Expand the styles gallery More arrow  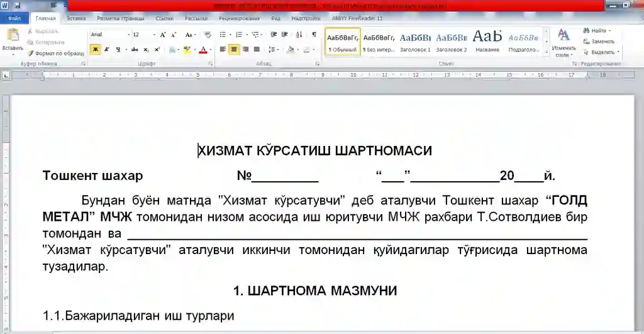(x=547, y=52)
